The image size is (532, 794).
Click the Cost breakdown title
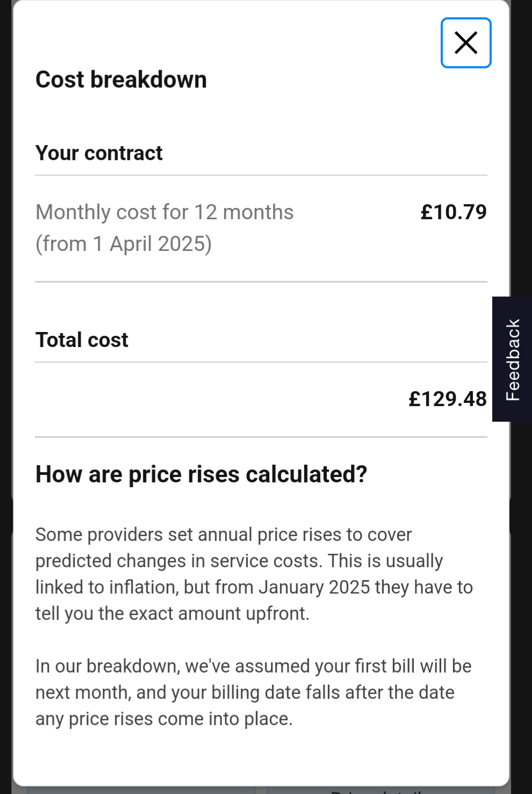pos(121,80)
